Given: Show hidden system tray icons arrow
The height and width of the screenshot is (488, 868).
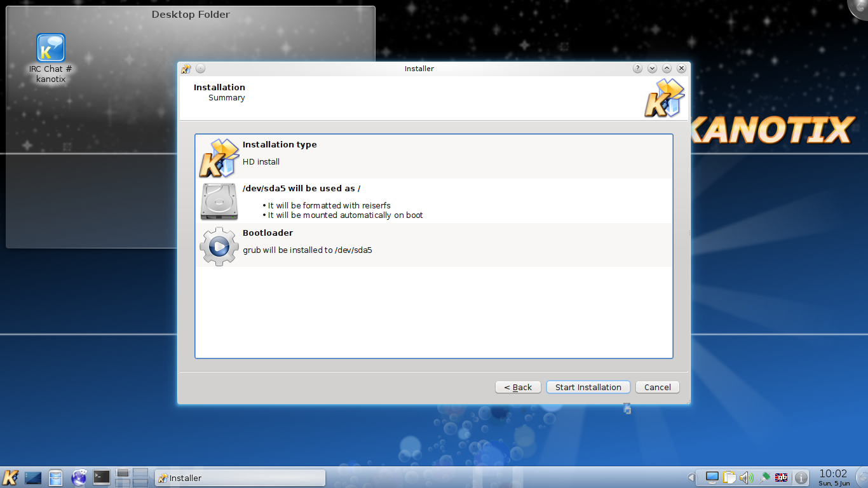Looking at the screenshot, I should (691, 477).
